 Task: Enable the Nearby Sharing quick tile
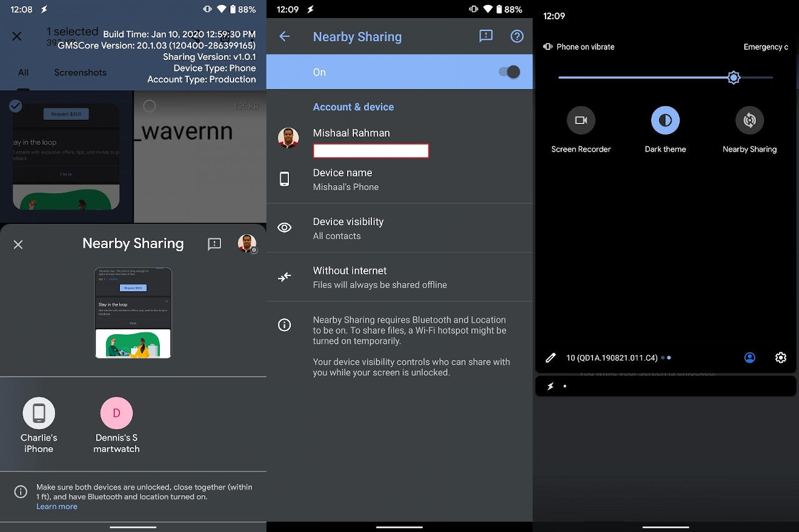click(750, 120)
